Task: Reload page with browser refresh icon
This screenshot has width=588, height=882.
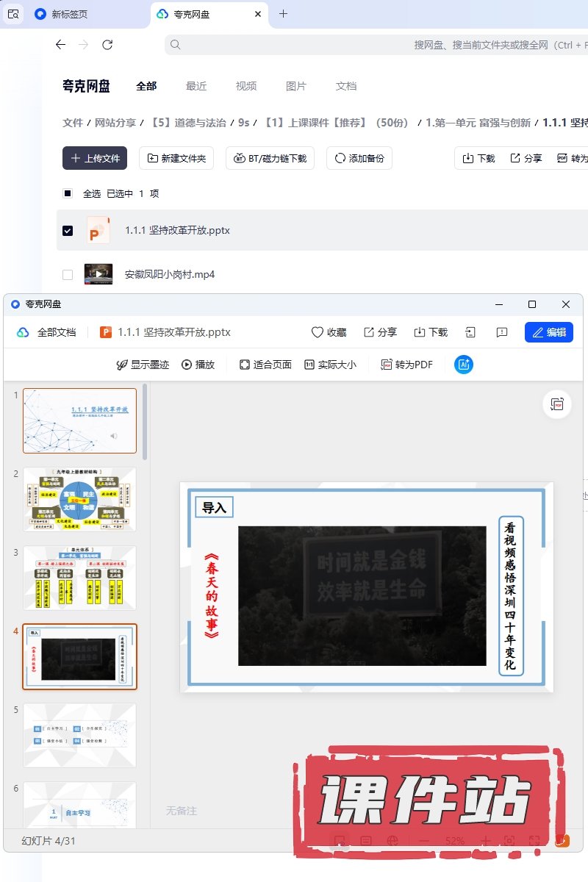Action: pos(107,45)
